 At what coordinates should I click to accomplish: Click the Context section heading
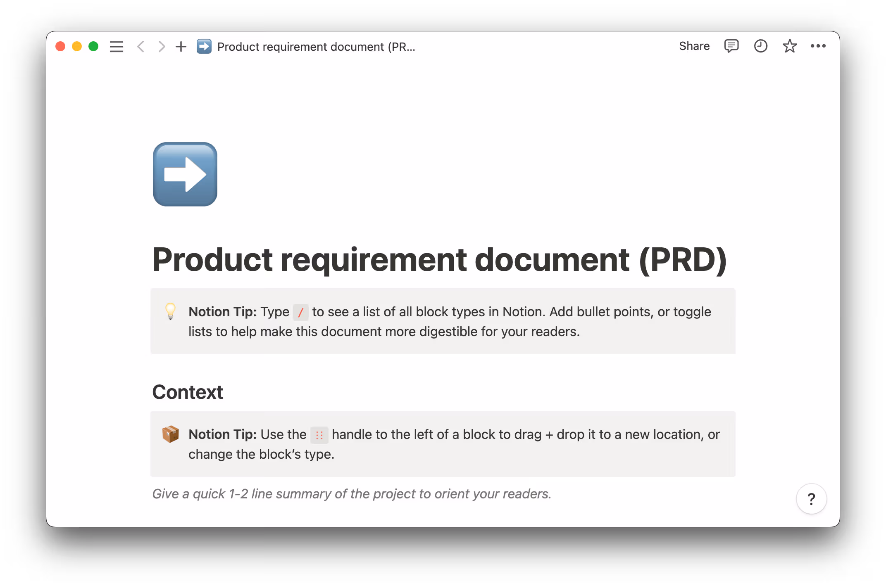[187, 391]
